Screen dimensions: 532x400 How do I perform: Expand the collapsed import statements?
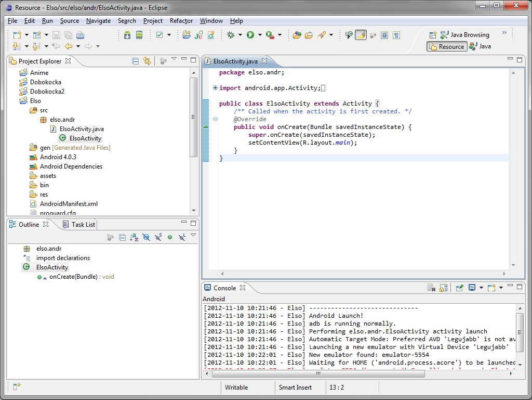coord(215,88)
